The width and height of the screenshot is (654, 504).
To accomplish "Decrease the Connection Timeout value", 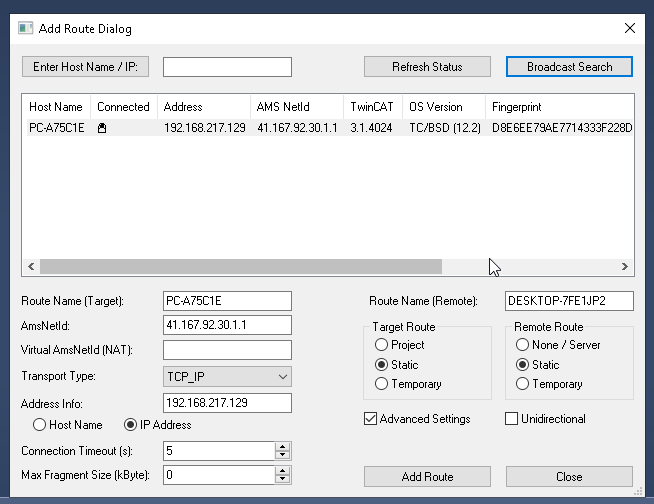I will click(283, 455).
